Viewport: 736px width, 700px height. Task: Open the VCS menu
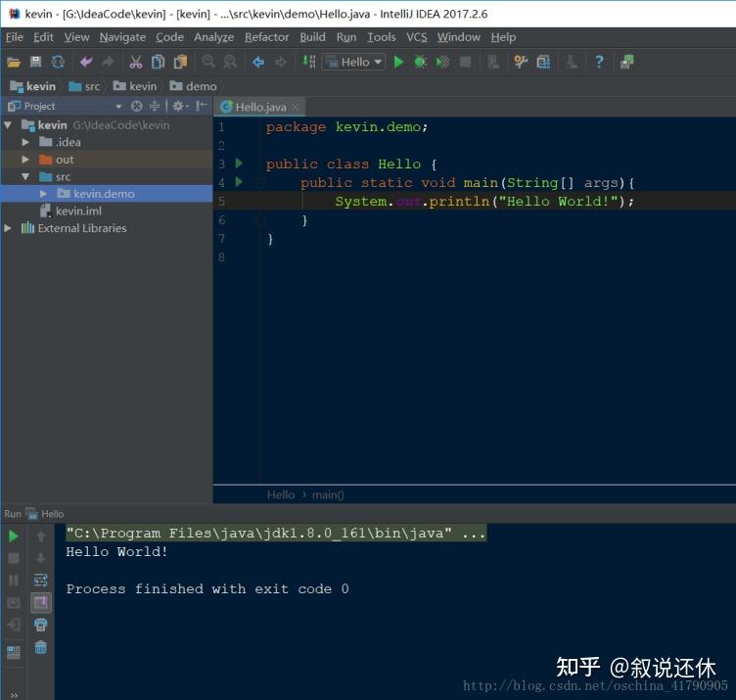[x=417, y=37]
